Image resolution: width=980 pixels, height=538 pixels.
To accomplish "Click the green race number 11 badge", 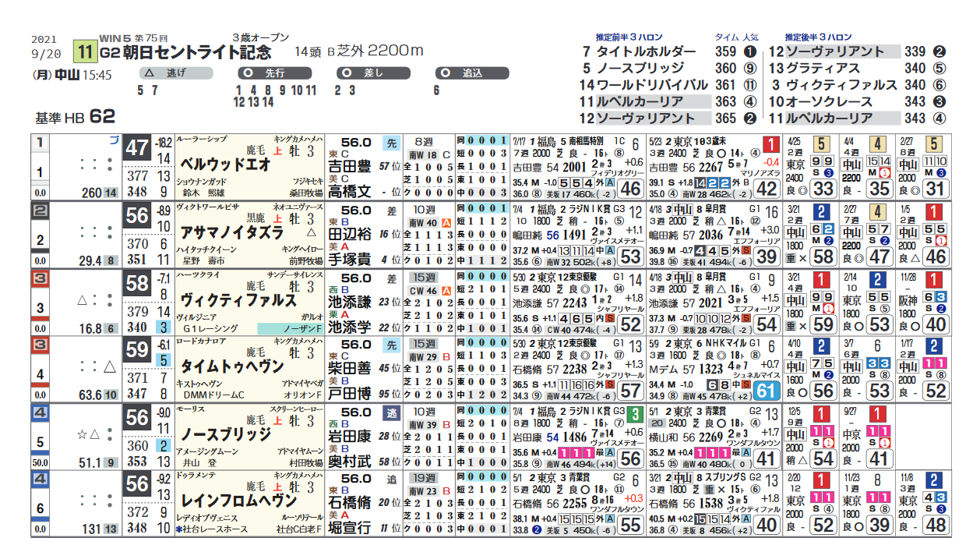I will click(x=85, y=53).
